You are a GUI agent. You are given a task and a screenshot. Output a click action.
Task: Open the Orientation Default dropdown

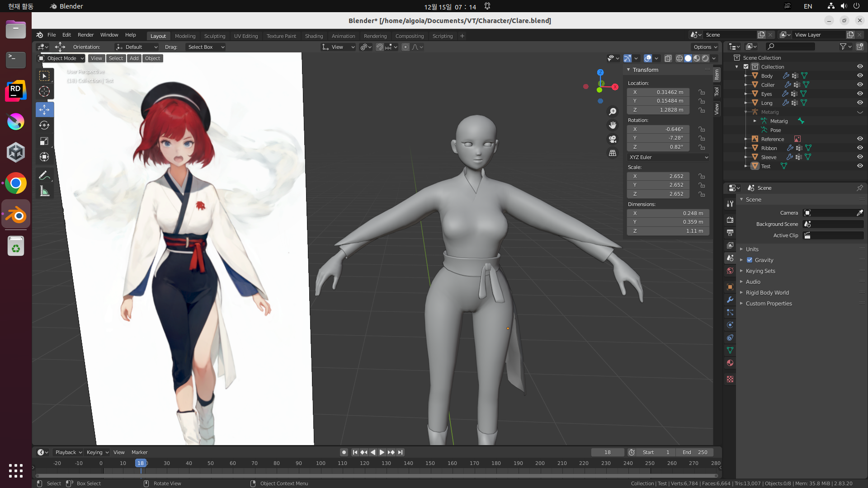click(x=137, y=47)
